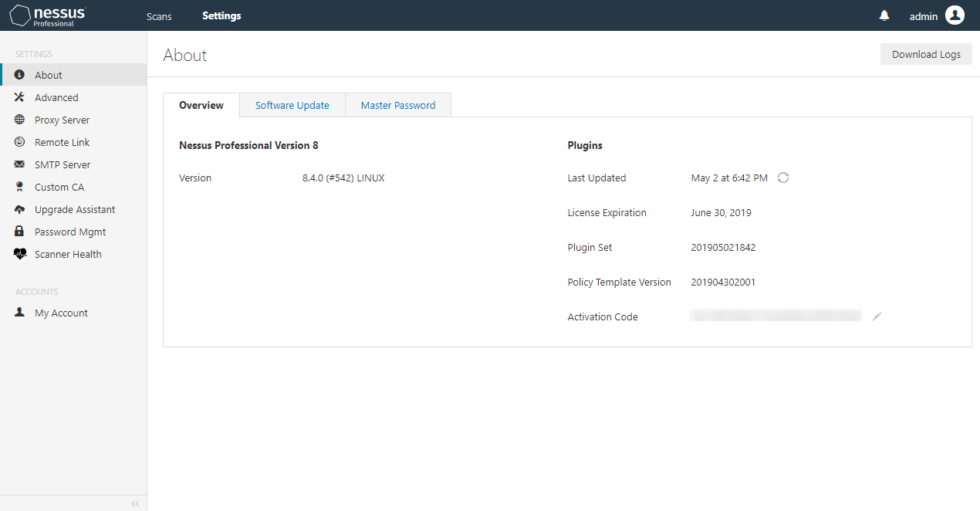The width and height of the screenshot is (980, 511).
Task: Click the notification bell icon
Action: tap(884, 15)
